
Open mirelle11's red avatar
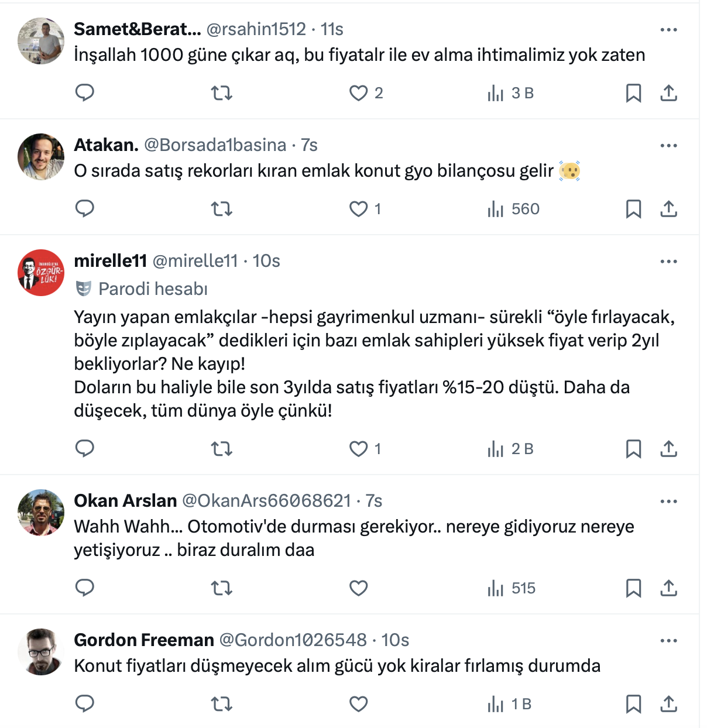(x=41, y=273)
